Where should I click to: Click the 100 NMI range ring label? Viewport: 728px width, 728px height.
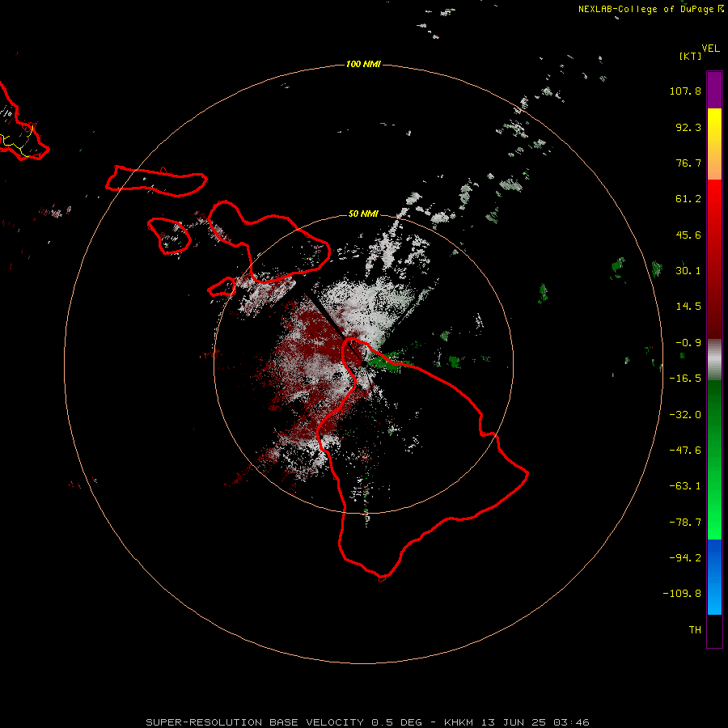(x=363, y=64)
